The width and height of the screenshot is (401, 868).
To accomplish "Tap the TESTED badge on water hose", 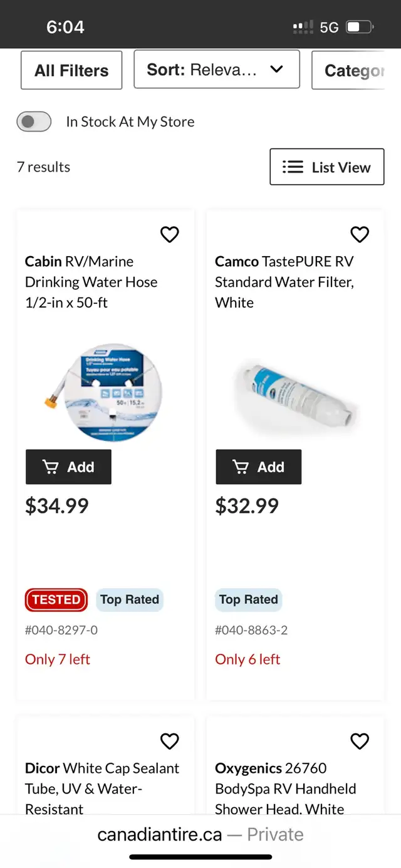I will point(56,600).
